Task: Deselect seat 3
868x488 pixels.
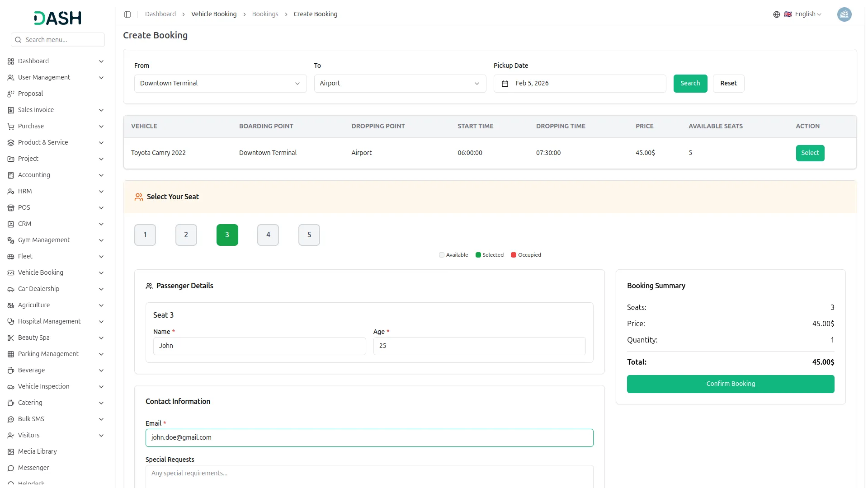Action: tap(227, 235)
